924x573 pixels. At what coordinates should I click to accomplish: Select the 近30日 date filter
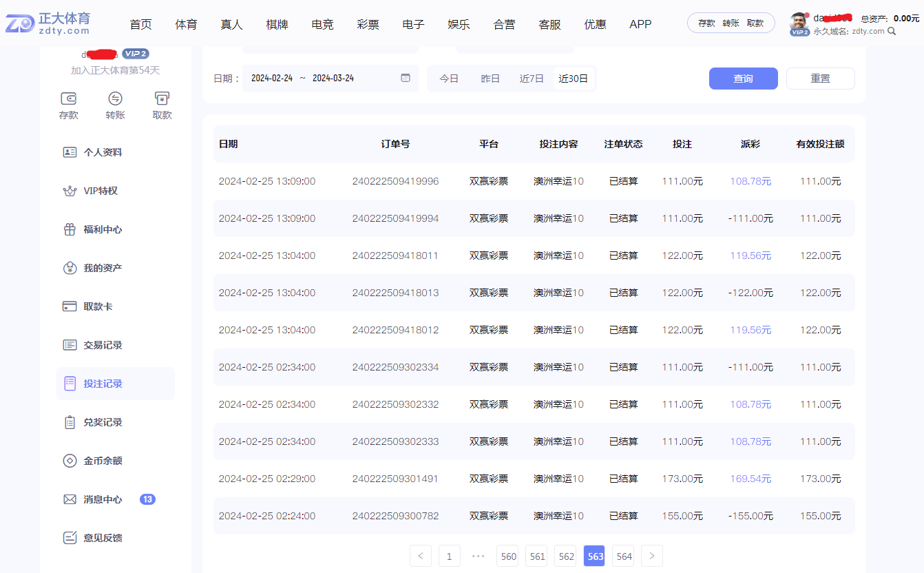coord(574,79)
